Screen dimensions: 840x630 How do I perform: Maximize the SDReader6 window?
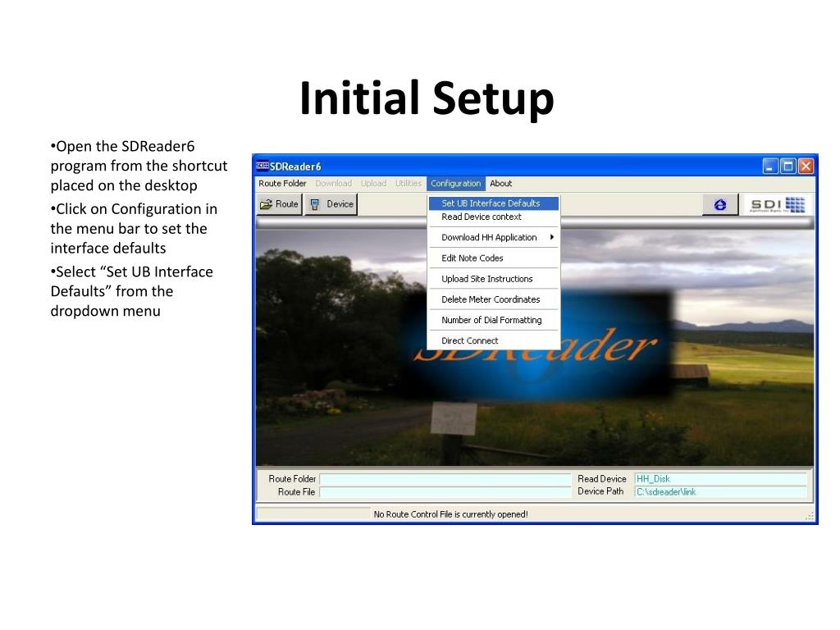(x=788, y=166)
